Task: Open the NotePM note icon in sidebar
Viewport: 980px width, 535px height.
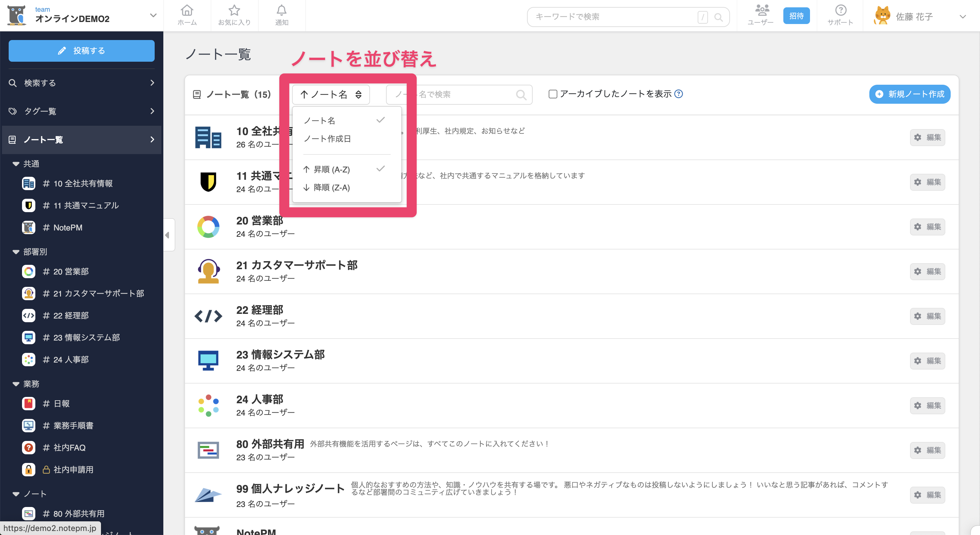Action: click(29, 227)
